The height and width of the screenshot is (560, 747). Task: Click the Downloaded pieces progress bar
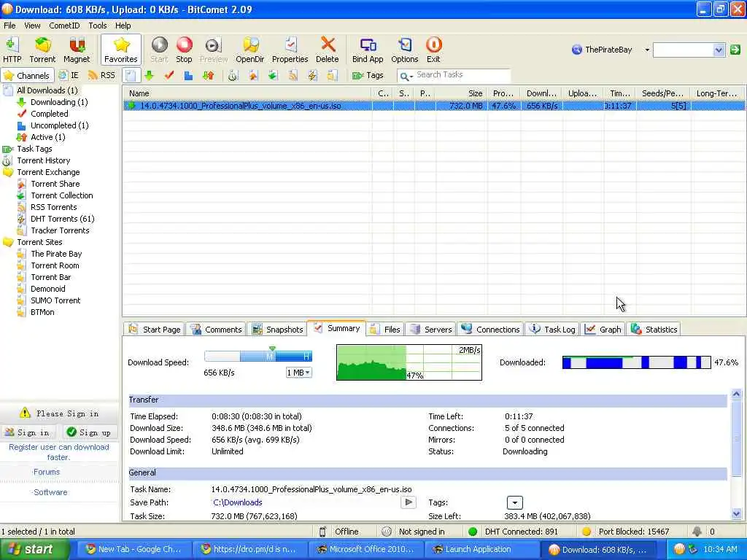[636, 362]
